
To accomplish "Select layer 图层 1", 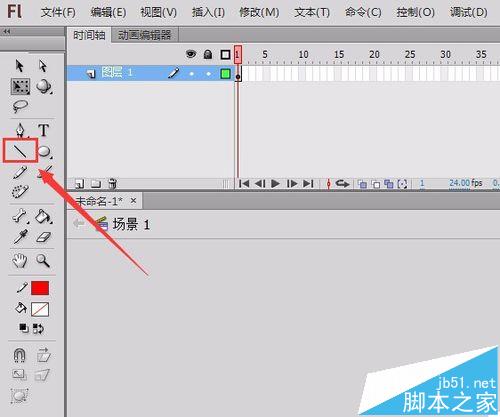I will (117, 72).
